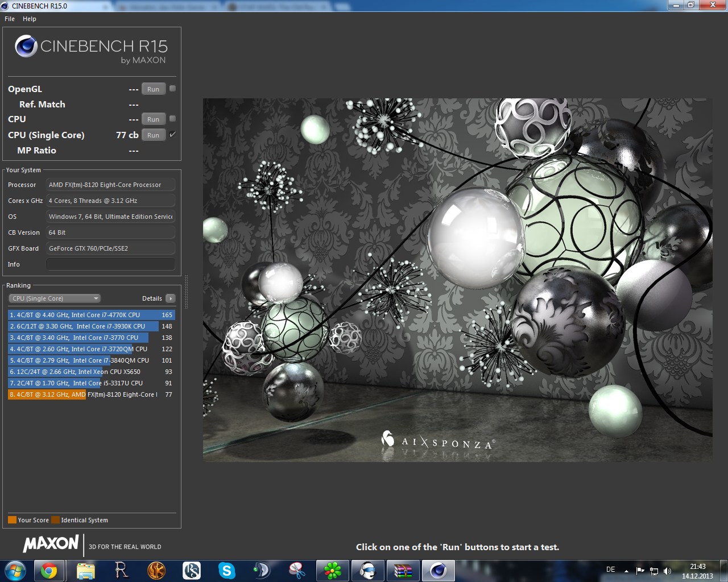The width and height of the screenshot is (728, 582).
Task: Select ranking row Core i5-3317U
Action: coord(92,383)
